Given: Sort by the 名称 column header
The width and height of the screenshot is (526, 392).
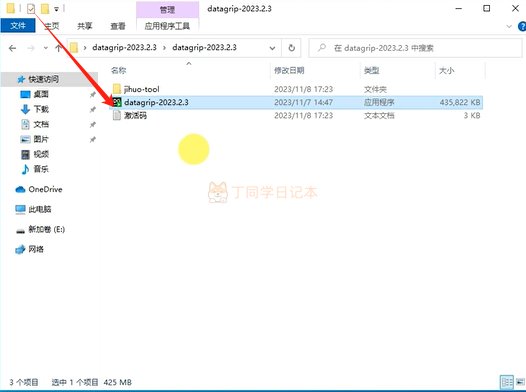Looking at the screenshot, I should [119, 70].
